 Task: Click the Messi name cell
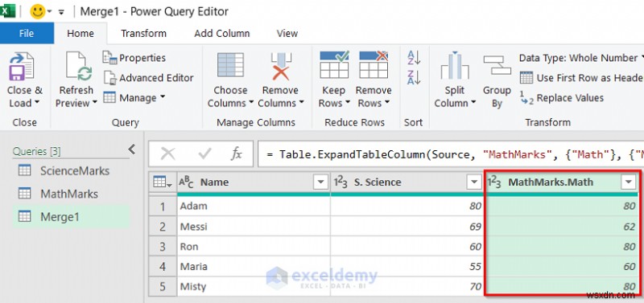click(254, 227)
